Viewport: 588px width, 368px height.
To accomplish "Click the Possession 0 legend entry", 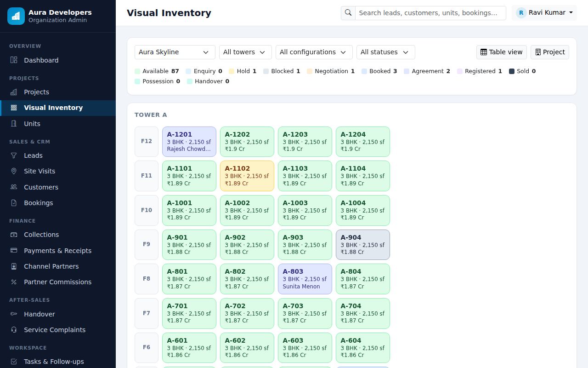I will [x=158, y=81].
